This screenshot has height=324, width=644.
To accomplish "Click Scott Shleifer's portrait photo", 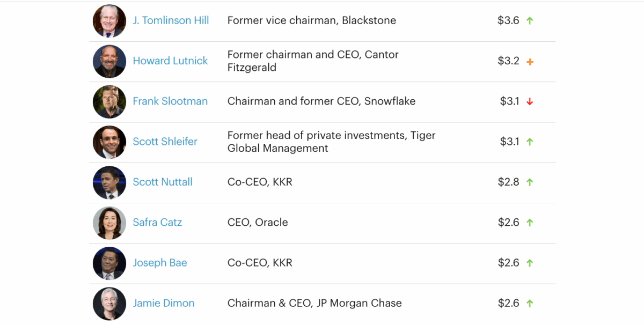I will tap(109, 142).
